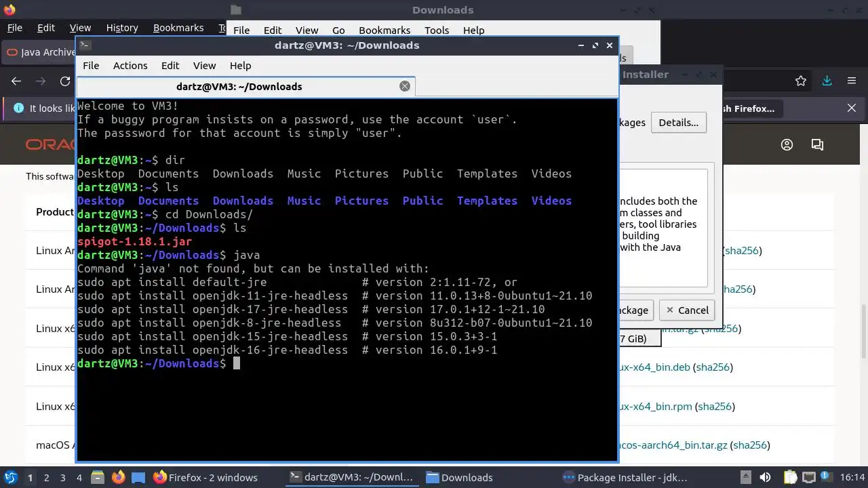Switch to workspace 3
This screenshot has height=488, width=868.
click(62, 478)
